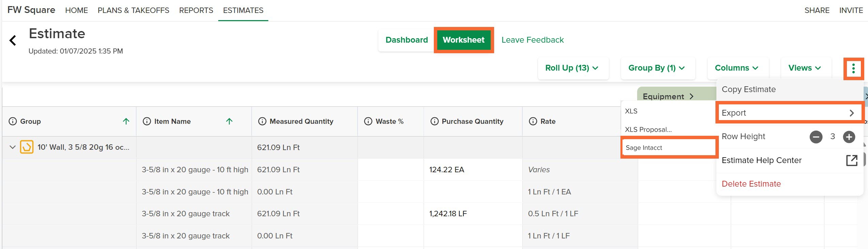Image resolution: width=868 pixels, height=249 pixels.
Task: Increase row height with plus icon
Action: pyautogui.click(x=849, y=137)
